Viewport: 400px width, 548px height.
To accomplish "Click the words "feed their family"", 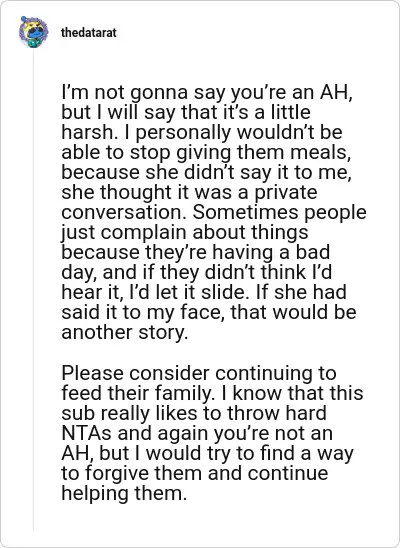I will point(137,393).
